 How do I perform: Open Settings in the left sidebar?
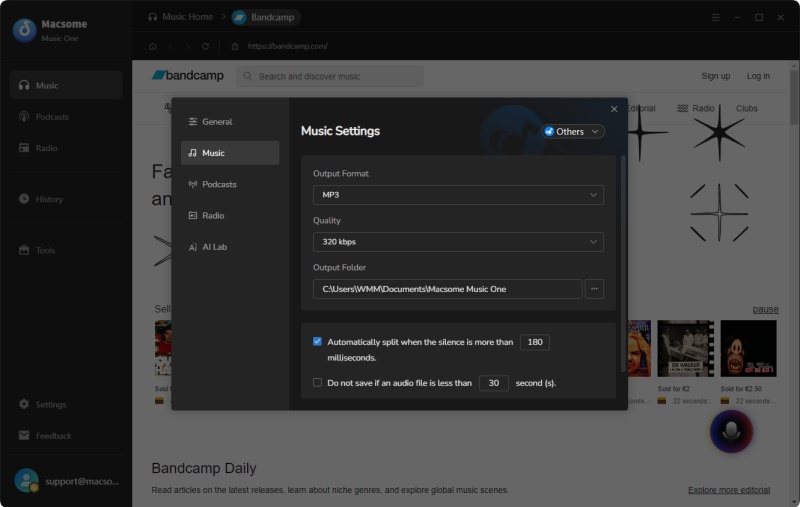[66, 404]
